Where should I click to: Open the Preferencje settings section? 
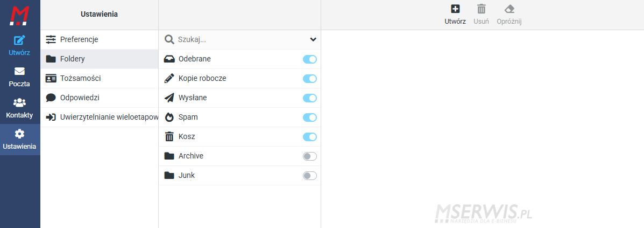click(x=100, y=39)
